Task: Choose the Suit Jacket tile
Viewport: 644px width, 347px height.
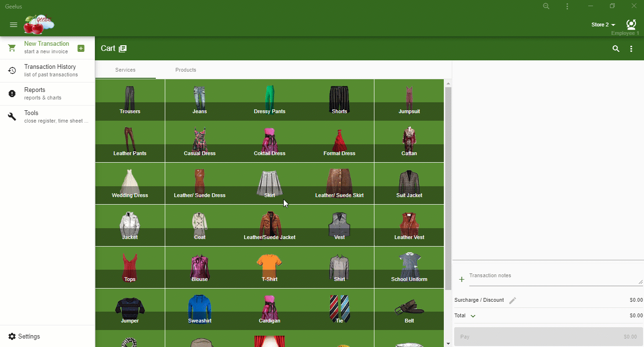Action: click(409, 183)
